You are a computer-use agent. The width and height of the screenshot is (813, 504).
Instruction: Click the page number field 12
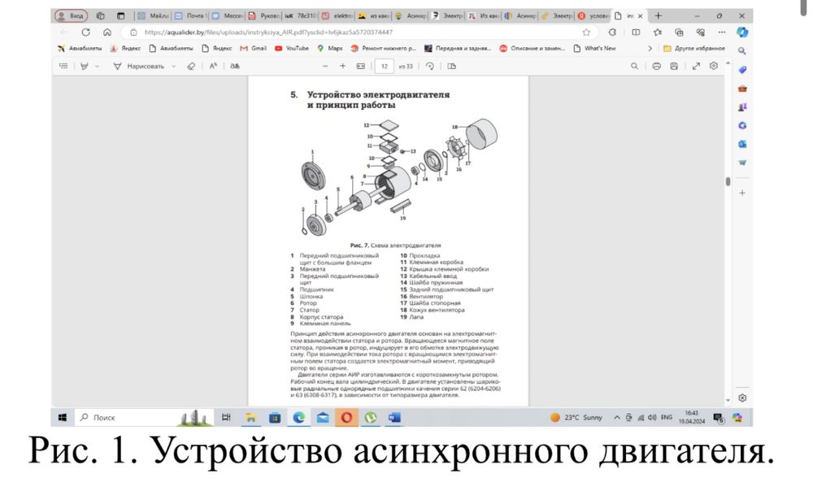point(385,67)
